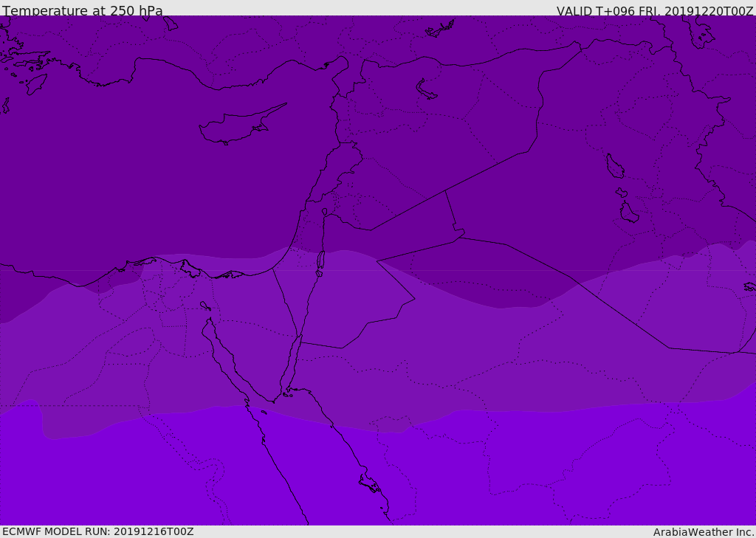Image resolution: width=756 pixels, height=538 pixels.
Task: Click the 'ArabiaWeather Inc.' credit text
Action: point(704,532)
